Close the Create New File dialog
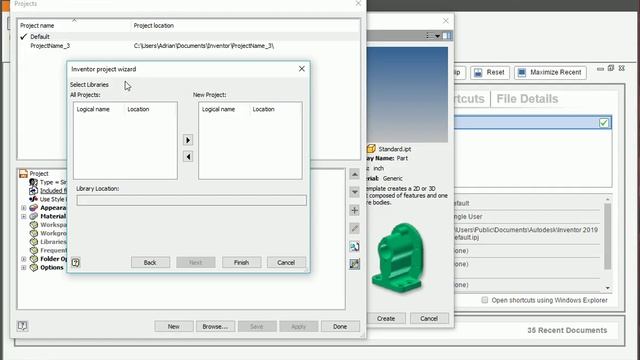The height and width of the screenshot is (360, 640). [446, 20]
